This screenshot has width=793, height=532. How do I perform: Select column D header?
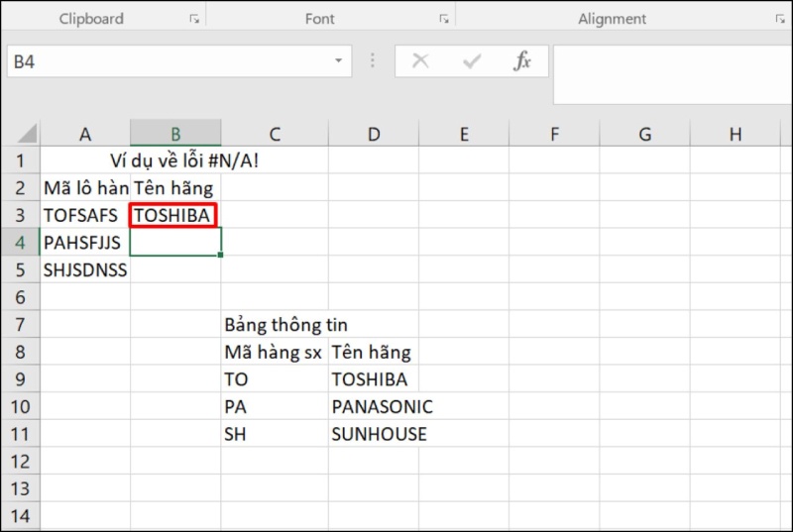[x=373, y=134]
